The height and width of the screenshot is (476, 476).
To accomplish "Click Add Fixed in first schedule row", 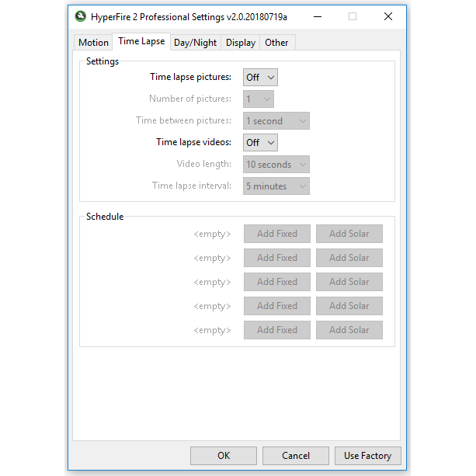I will coord(277,234).
